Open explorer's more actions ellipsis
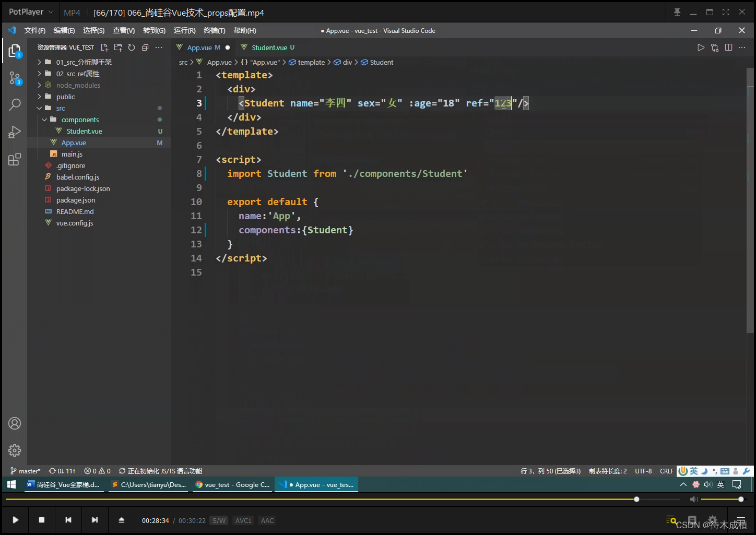The width and height of the screenshot is (756, 535). [159, 47]
